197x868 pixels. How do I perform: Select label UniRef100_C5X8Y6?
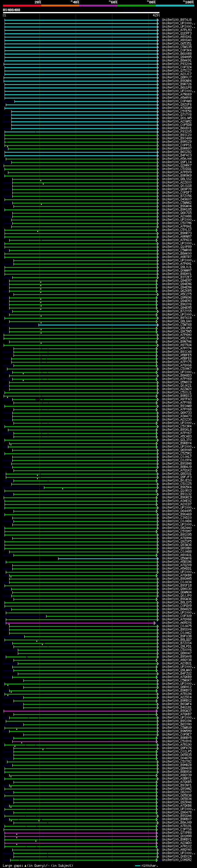tap(177, 741)
